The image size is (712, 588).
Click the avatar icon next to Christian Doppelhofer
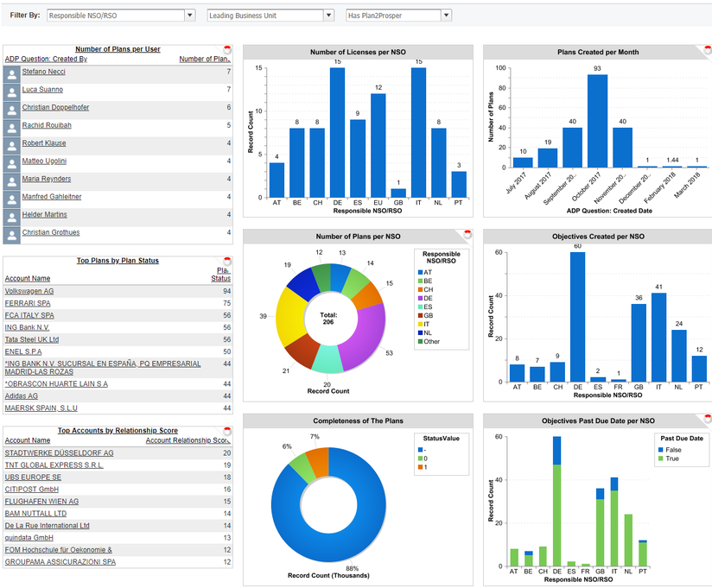click(x=12, y=111)
